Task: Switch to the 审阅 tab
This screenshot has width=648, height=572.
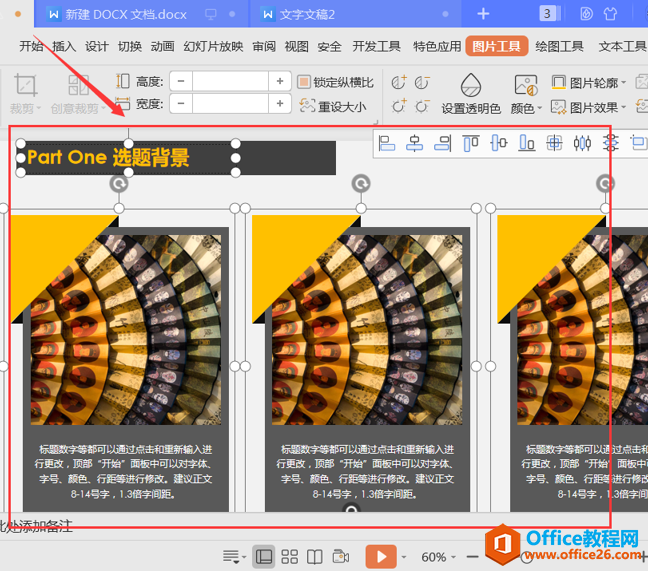Action: point(264,46)
